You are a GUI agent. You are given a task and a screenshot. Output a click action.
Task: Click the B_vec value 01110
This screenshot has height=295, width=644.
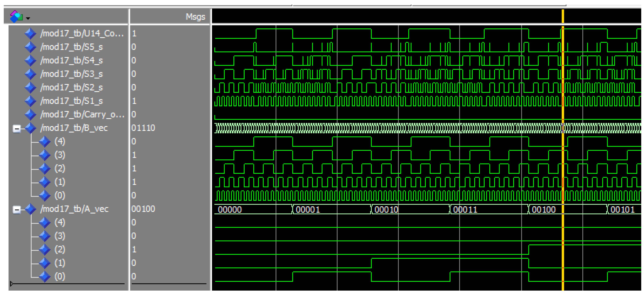[x=143, y=128]
